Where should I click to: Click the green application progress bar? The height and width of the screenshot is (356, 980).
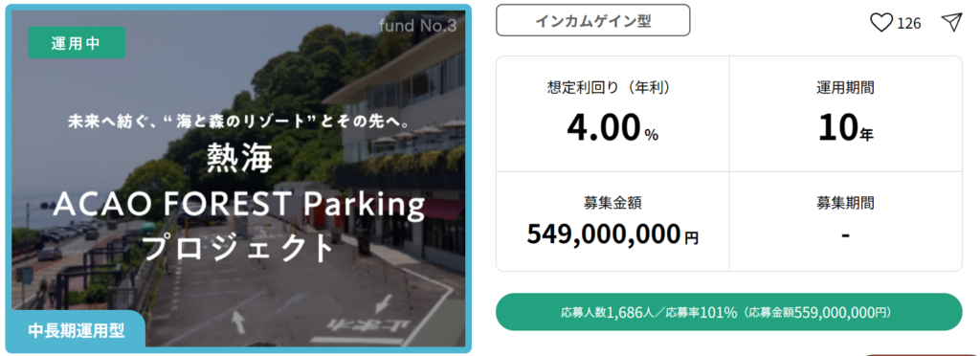coord(728,312)
